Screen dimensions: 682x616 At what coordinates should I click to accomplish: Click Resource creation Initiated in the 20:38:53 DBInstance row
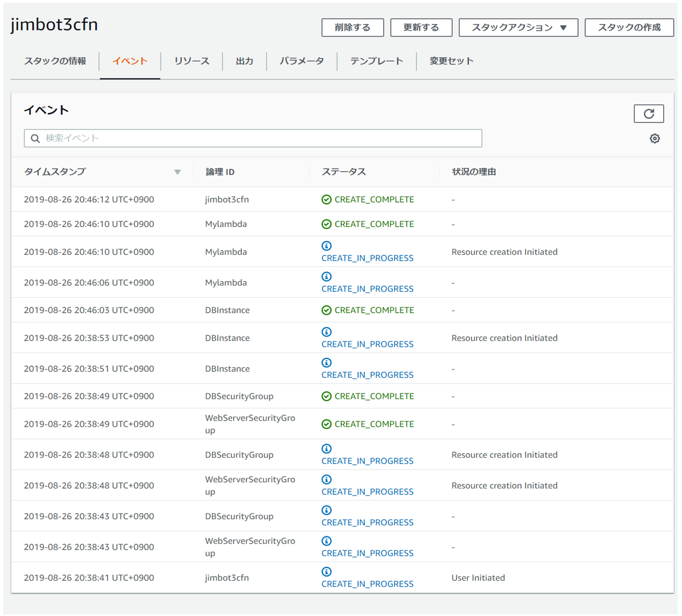(505, 338)
